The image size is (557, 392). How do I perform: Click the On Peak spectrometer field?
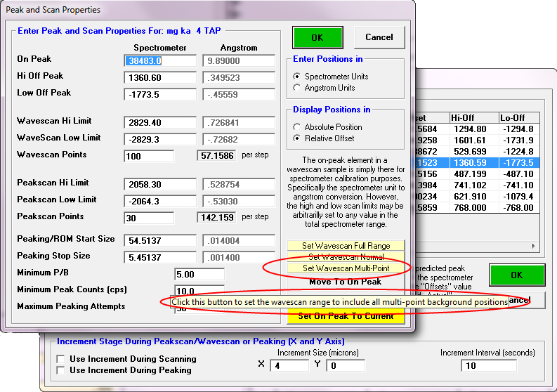(159, 61)
